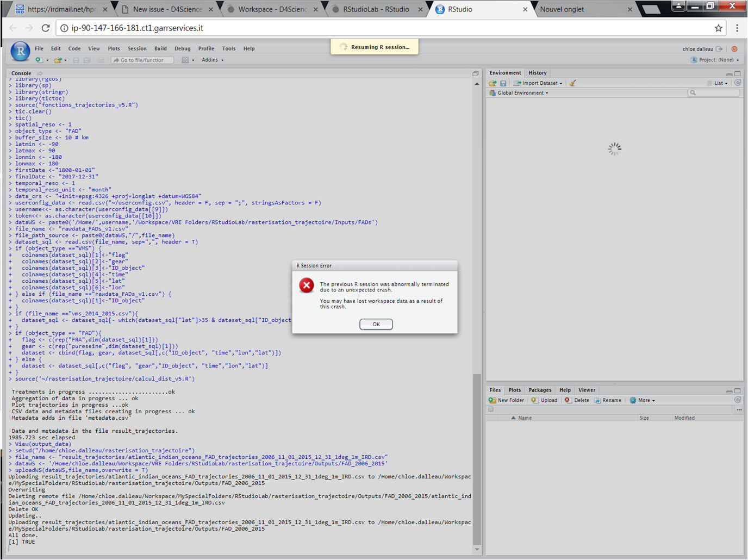Click the new file icon in toolbar
This screenshot has width=748, height=560.
click(39, 60)
